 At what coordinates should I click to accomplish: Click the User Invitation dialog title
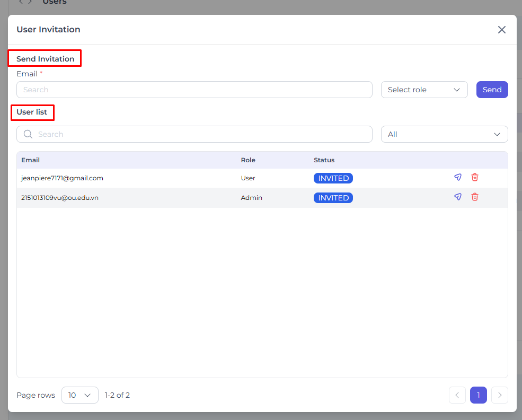pyautogui.click(x=48, y=30)
